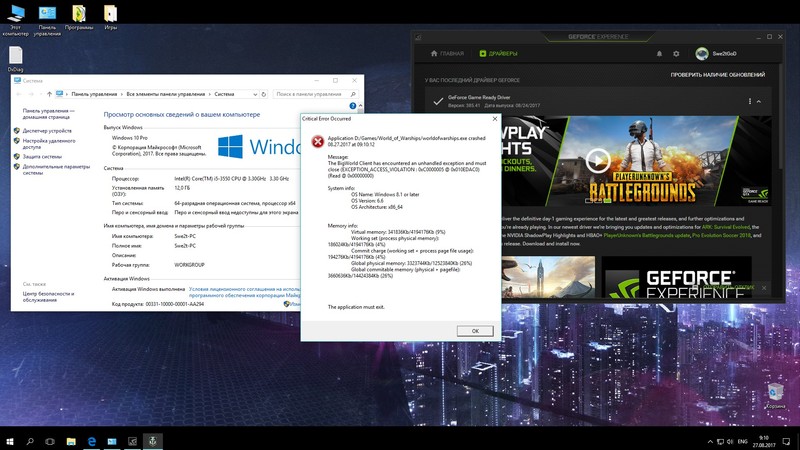Open driver three-dot options menu
The width and height of the screenshot is (800, 450).
click(x=751, y=101)
